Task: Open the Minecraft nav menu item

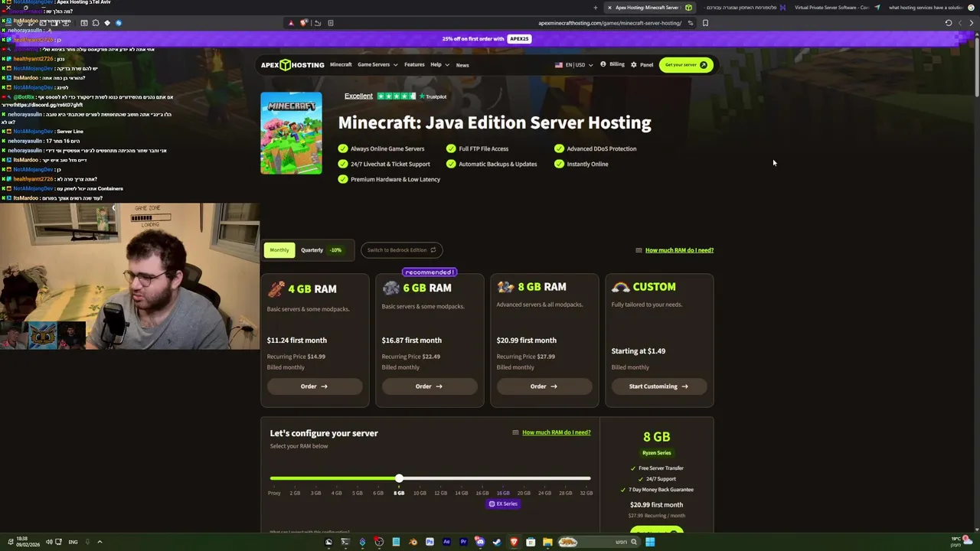Action: [x=341, y=65]
